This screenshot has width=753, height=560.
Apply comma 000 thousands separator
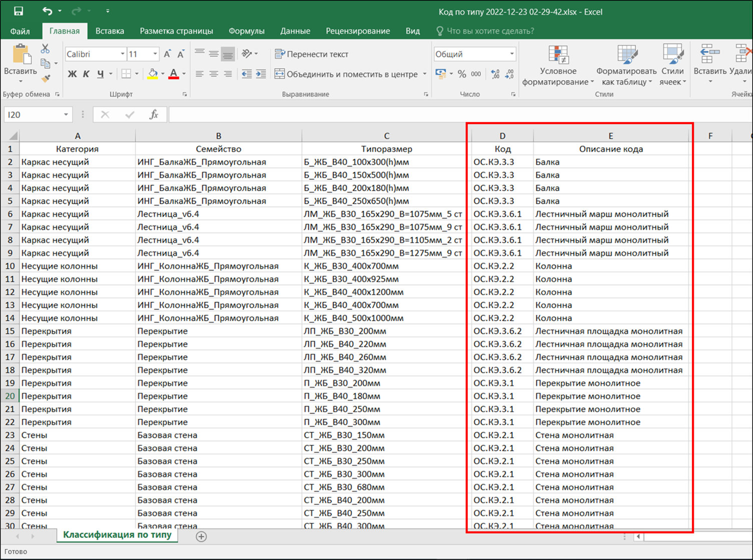point(476,74)
